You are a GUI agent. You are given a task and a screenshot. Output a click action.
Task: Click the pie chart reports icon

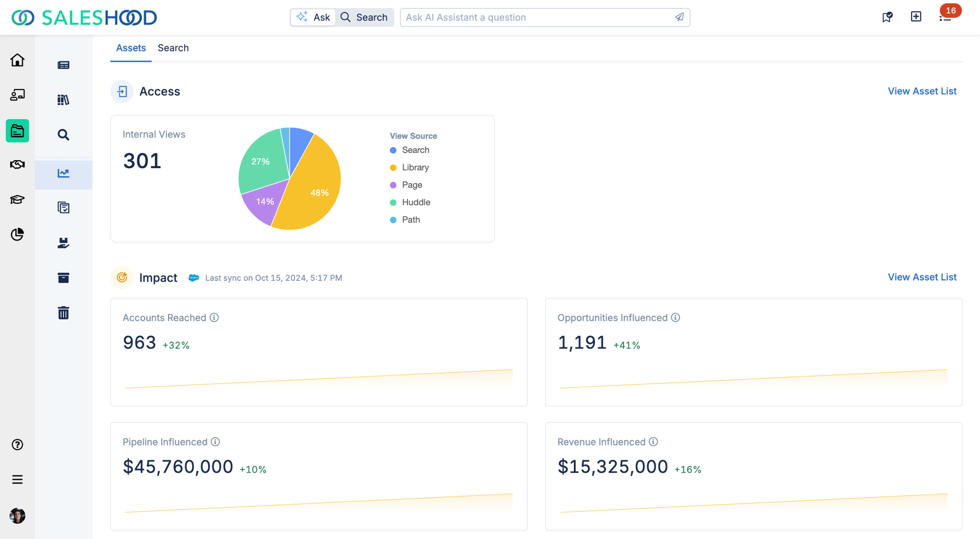point(17,234)
